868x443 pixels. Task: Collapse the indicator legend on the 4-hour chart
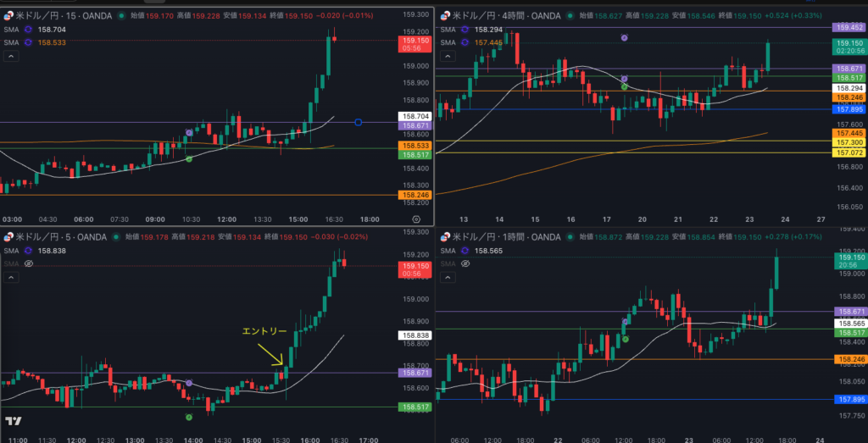447,56
